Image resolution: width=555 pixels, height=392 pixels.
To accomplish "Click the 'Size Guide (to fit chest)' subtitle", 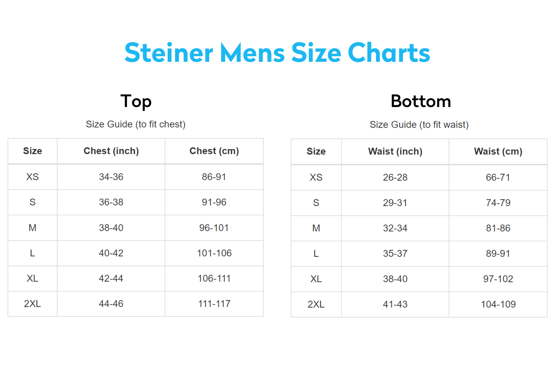I will [135, 124].
